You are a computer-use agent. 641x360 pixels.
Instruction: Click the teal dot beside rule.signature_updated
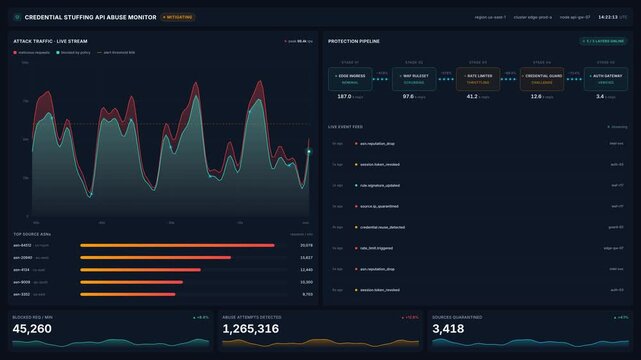tap(356, 186)
